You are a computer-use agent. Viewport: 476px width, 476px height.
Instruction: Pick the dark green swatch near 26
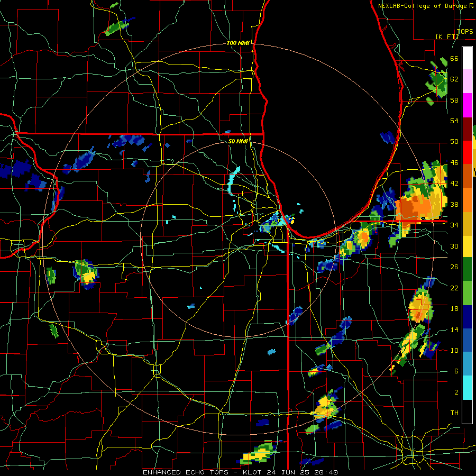467,269
